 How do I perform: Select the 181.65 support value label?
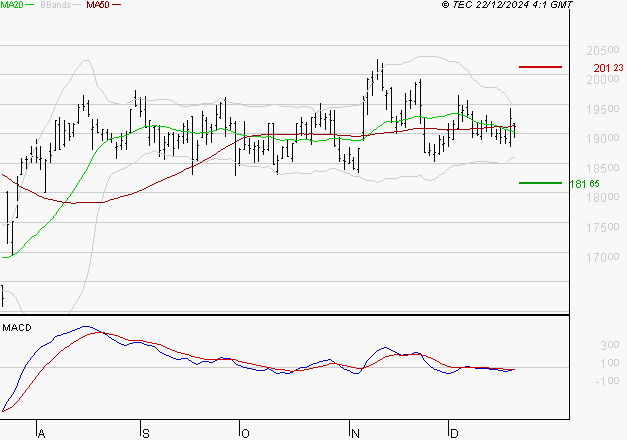click(x=601, y=184)
